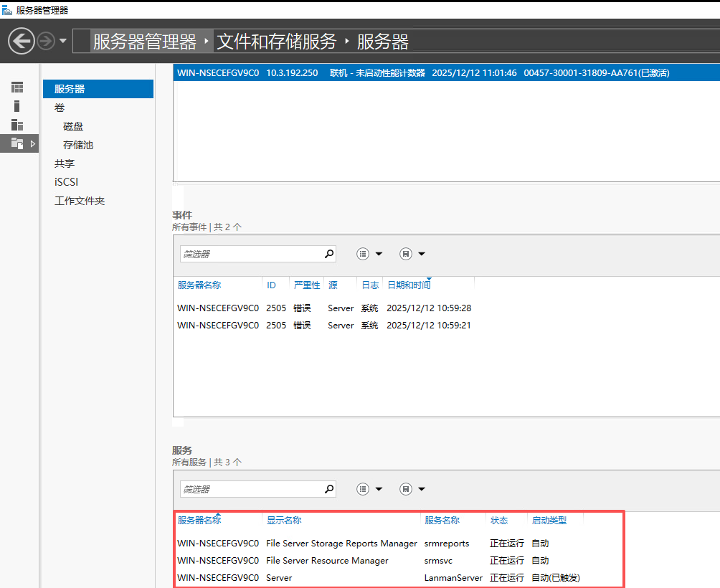Click the File and Storage Services icon
This screenshot has width=720, height=588.
[17, 143]
